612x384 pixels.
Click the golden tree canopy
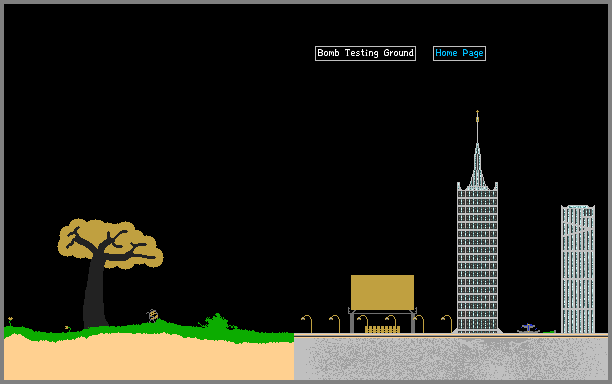pos(110,244)
